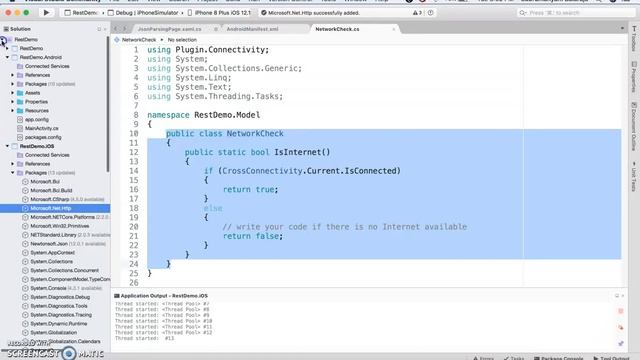The height and width of the screenshot is (360, 640).
Task: Expand the Properties folder
Action: (13, 102)
